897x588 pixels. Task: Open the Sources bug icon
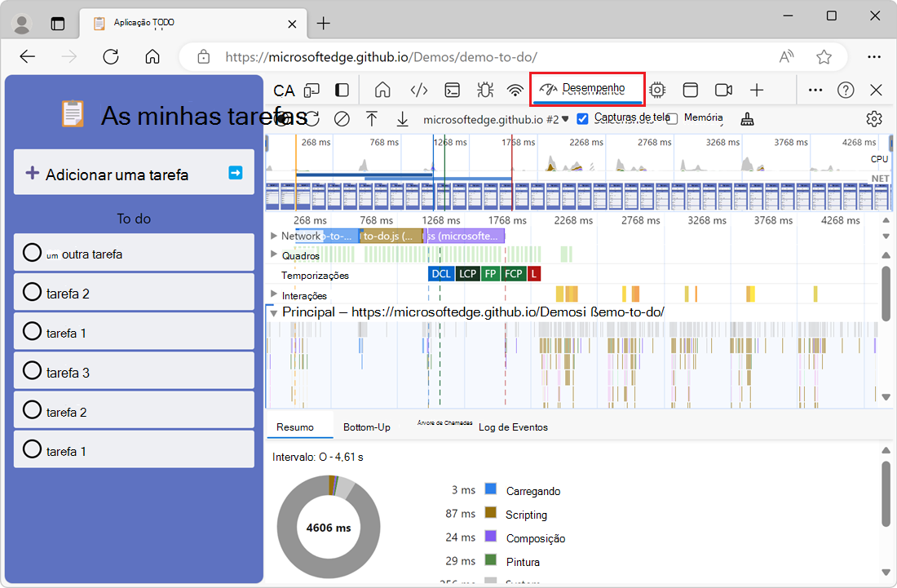(485, 90)
